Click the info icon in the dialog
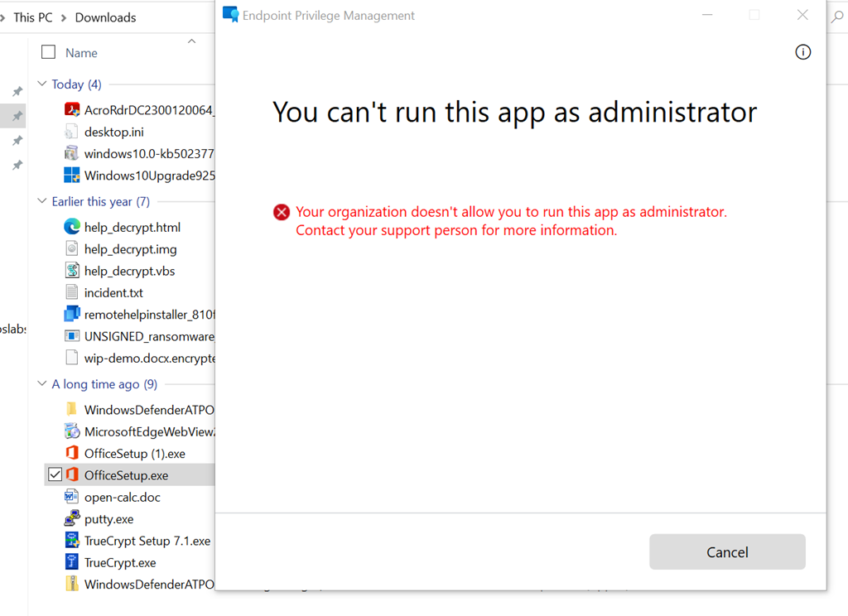Screen dimensions: 848x616 (x=802, y=52)
